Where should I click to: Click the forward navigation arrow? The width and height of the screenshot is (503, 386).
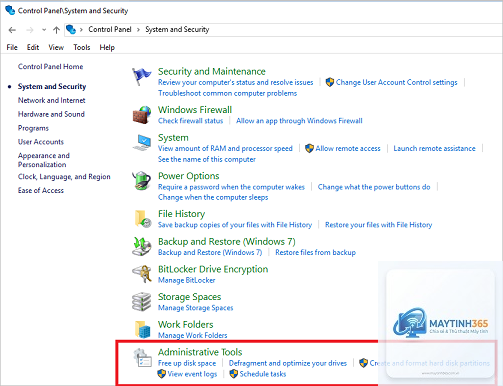30,30
